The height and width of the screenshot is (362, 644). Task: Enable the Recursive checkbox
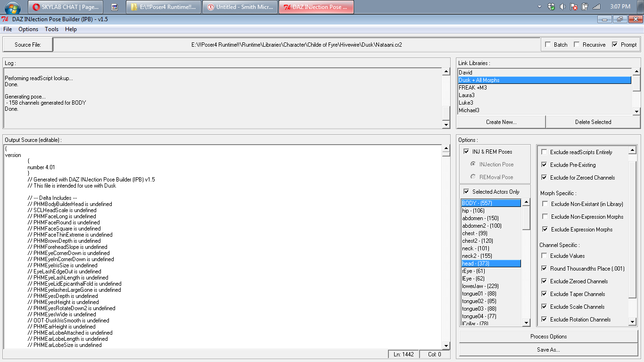[577, 45]
